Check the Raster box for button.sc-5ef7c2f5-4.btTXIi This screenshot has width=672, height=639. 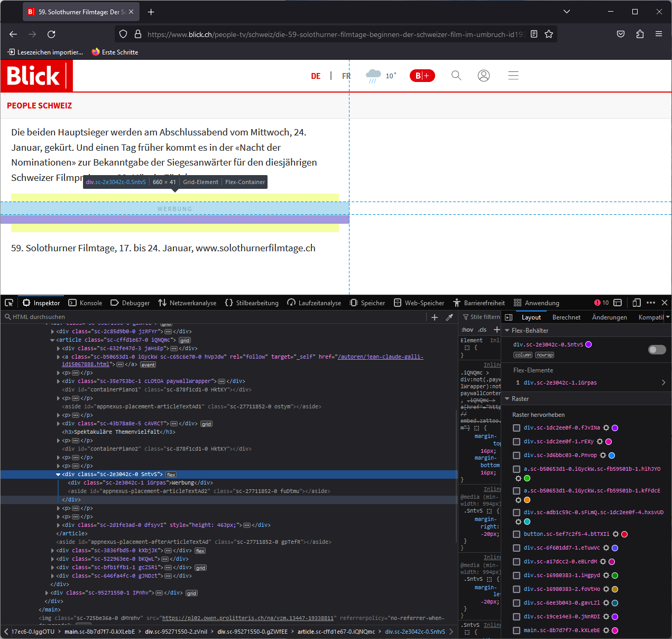point(517,534)
